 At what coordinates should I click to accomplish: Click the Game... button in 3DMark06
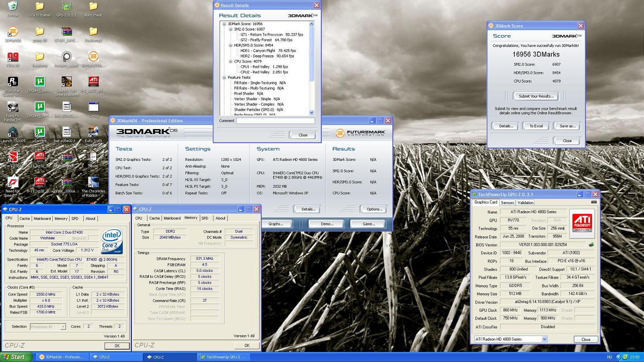pyautogui.click(x=369, y=224)
